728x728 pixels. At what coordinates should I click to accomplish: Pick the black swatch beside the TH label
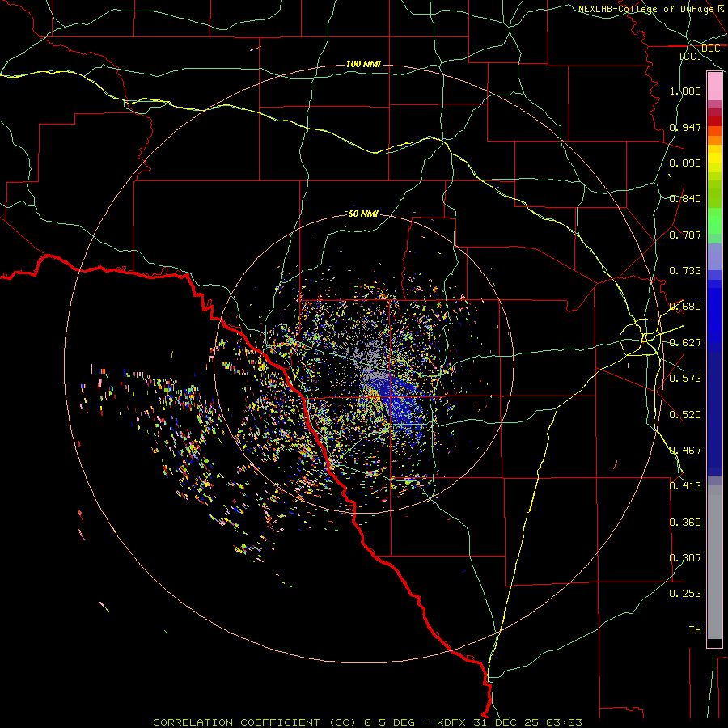(x=714, y=642)
